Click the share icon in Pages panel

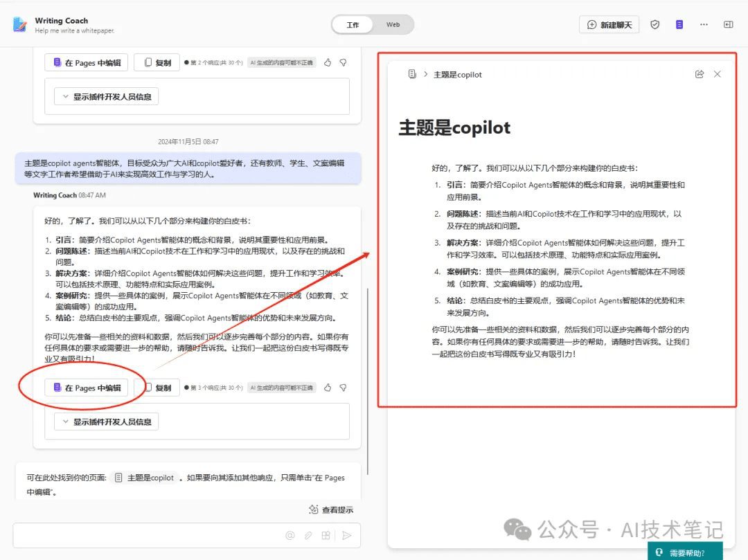700,74
